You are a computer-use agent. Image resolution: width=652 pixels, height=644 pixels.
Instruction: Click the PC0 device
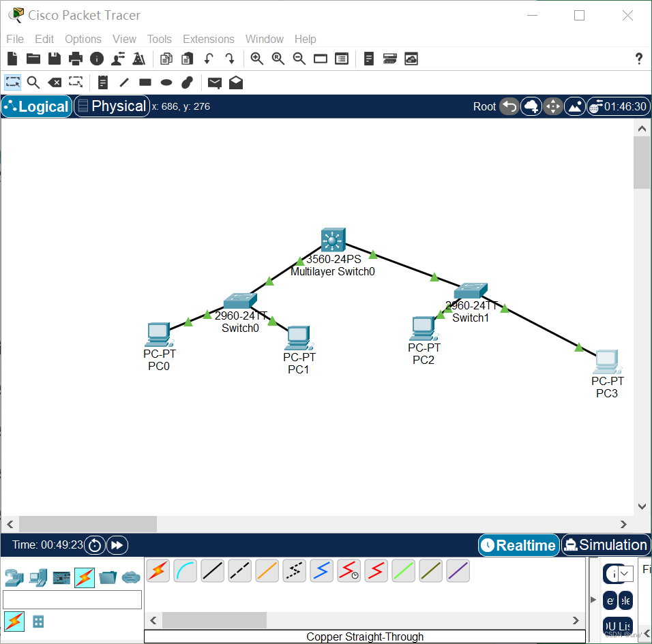click(158, 335)
